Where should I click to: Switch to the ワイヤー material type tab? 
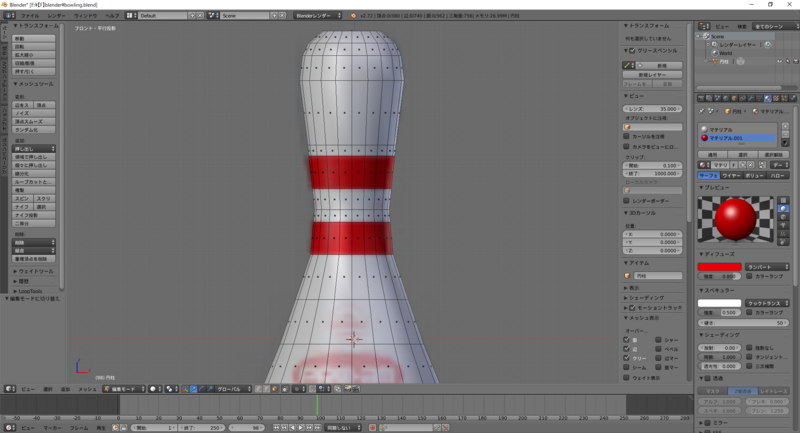tap(731, 175)
